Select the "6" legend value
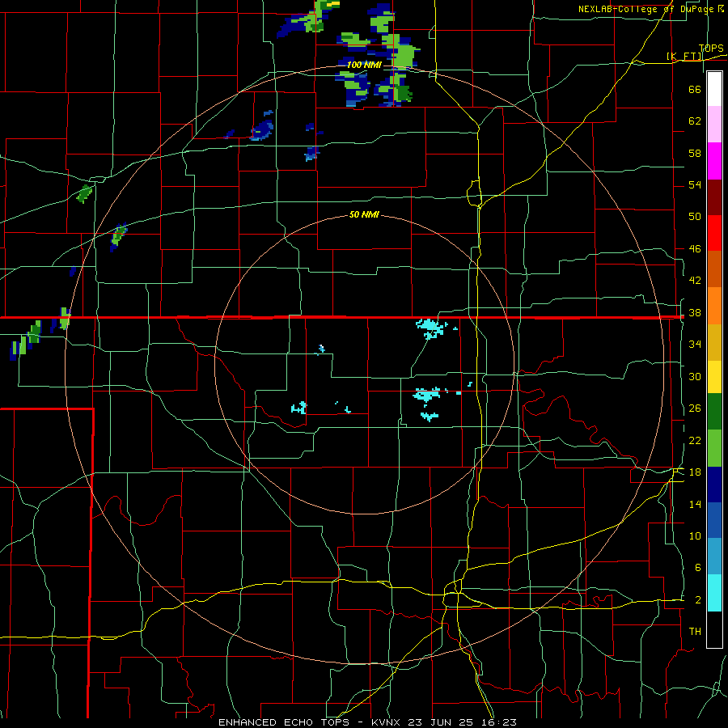Viewport: 728px width, 728px height. (x=697, y=567)
